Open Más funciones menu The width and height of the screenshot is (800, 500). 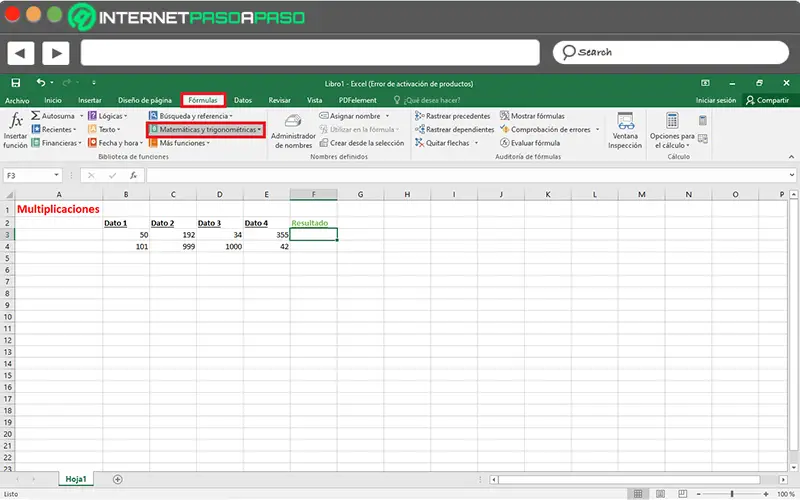pos(180,143)
